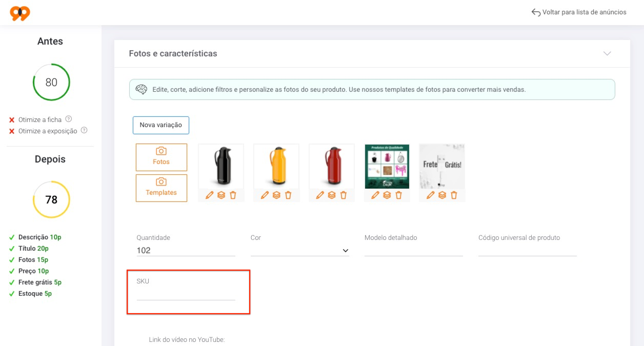
Task: Click the layers icon under red thermos photo
Action: point(332,195)
